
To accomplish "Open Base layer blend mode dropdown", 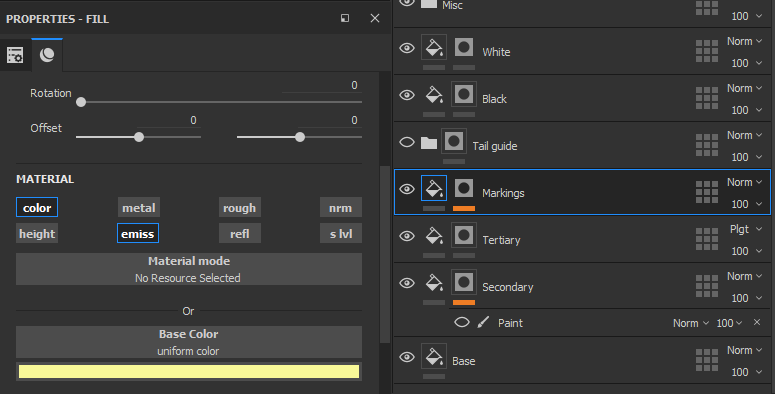I will pyautogui.click(x=744, y=350).
